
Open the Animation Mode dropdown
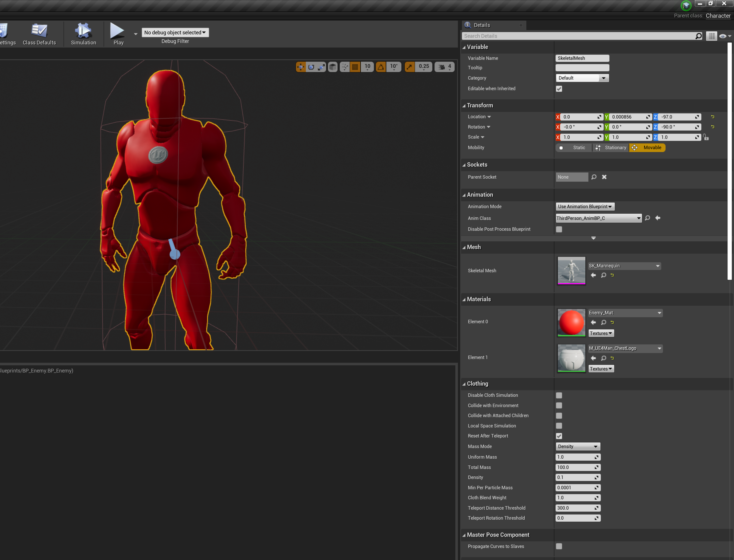(585, 206)
